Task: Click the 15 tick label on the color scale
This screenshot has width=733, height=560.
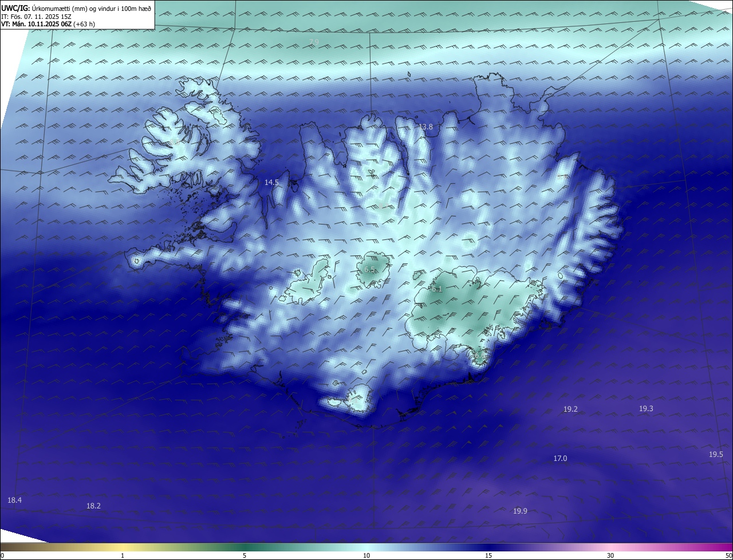Action: click(x=488, y=555)
